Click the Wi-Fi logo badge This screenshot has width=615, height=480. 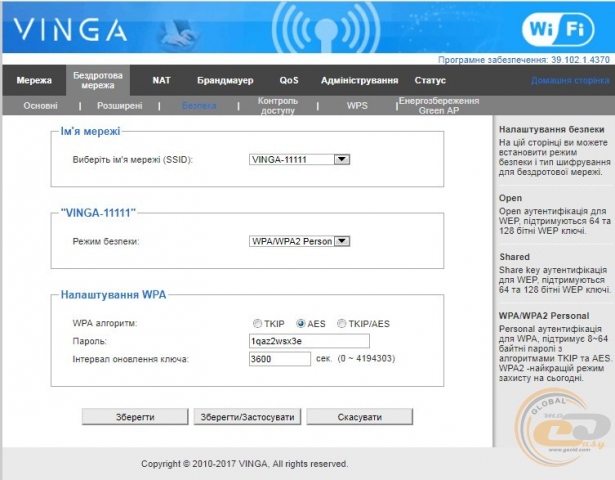coord(558,29)
